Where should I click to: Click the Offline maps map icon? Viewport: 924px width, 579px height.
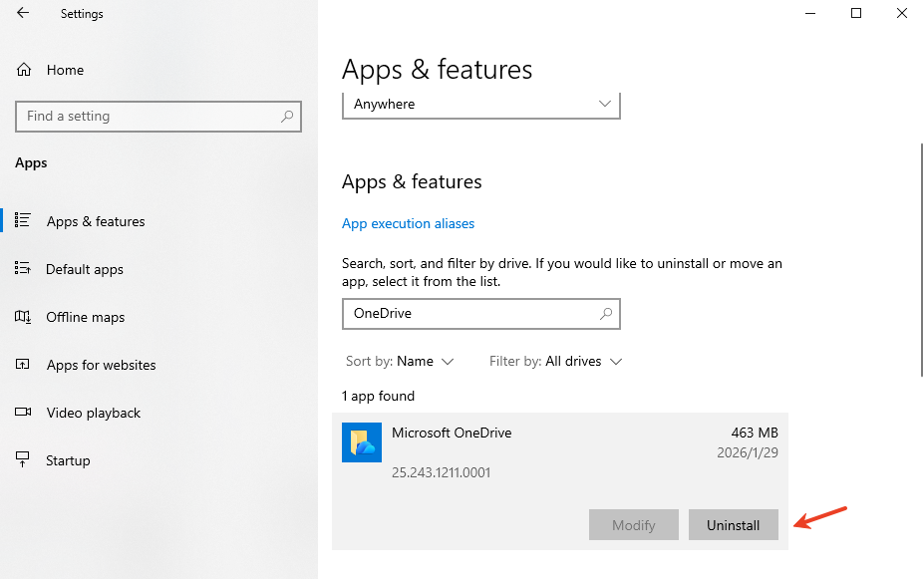pyautogui.click(x=21, y=317)
